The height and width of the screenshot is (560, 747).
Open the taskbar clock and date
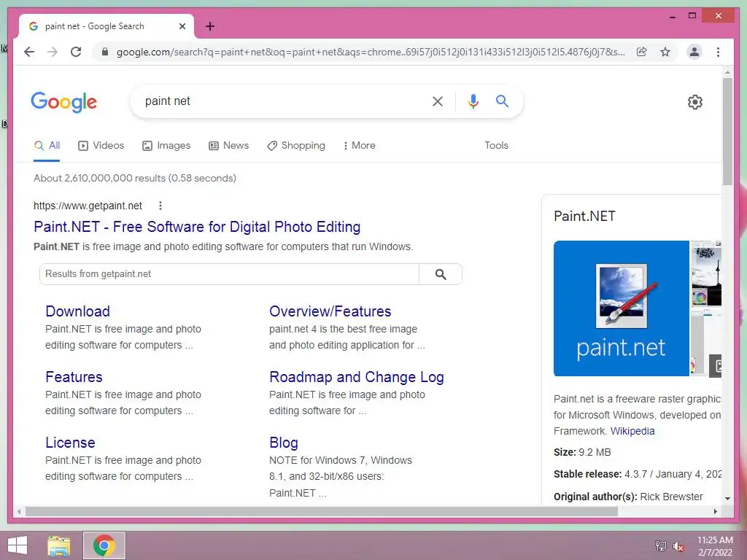coord(715,545)
